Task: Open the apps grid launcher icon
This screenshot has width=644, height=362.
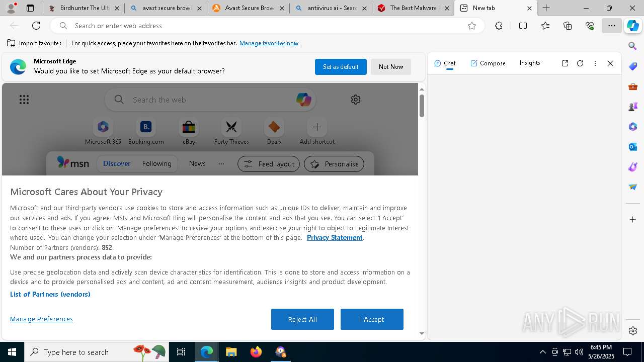Action: coord(24,100)
